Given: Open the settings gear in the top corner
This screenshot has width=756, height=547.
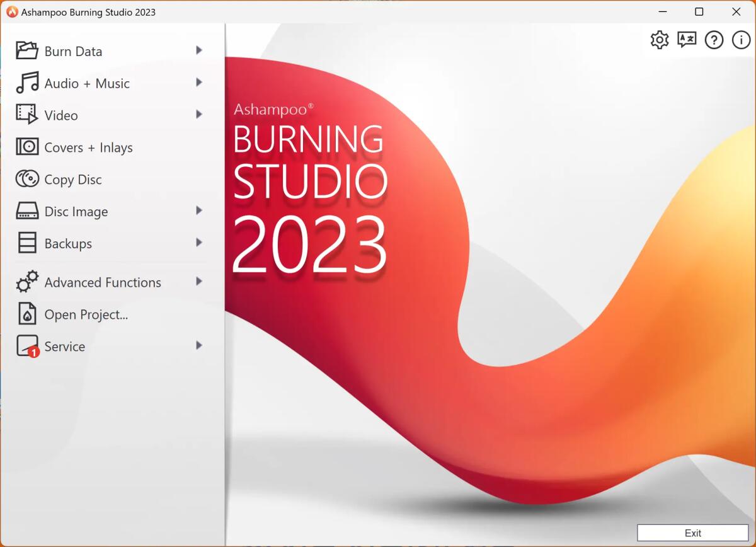Looking at the screenshot, I should [x=659, y=40].
